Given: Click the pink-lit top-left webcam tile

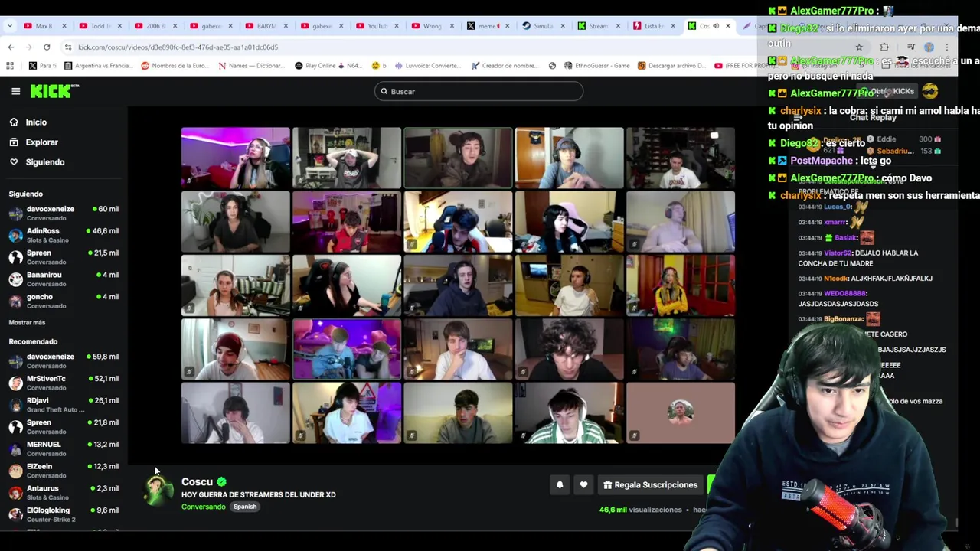Looking at the screenshot, I should click(x=236, y=158).
